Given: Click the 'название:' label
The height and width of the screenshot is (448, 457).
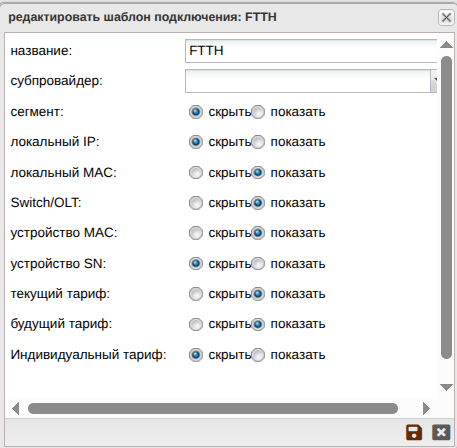Looking at the screenshot, I should pyautogui.click(x=41, y=51).
